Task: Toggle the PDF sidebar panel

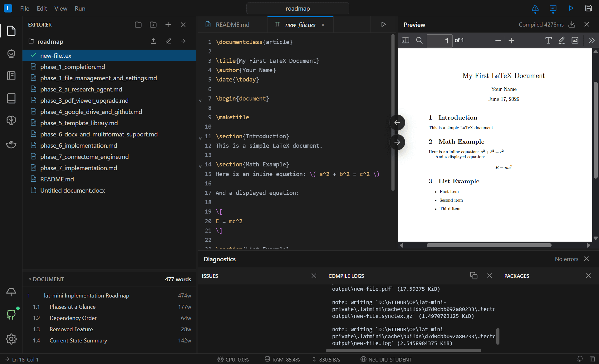Action: 405,40
